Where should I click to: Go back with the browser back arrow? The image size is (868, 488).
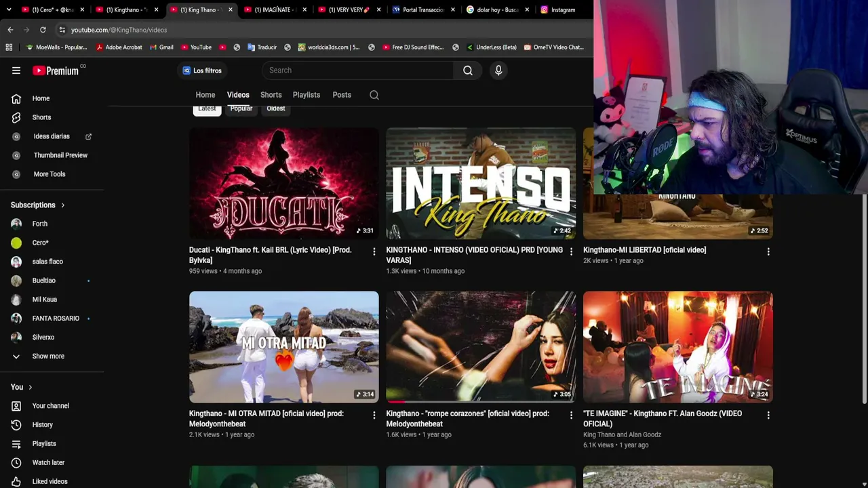click(x=10, y=30)
